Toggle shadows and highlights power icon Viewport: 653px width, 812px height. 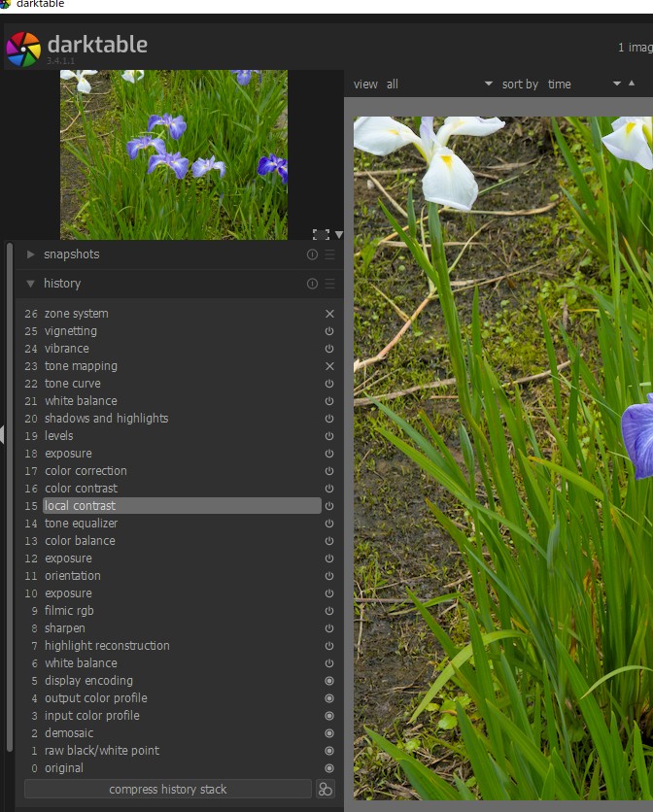(x=329, y=419)
